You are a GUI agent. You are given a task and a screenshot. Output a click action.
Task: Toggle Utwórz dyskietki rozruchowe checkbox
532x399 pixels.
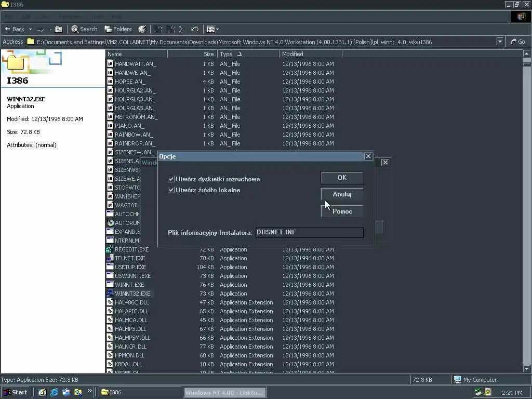[x=171, y=179]
